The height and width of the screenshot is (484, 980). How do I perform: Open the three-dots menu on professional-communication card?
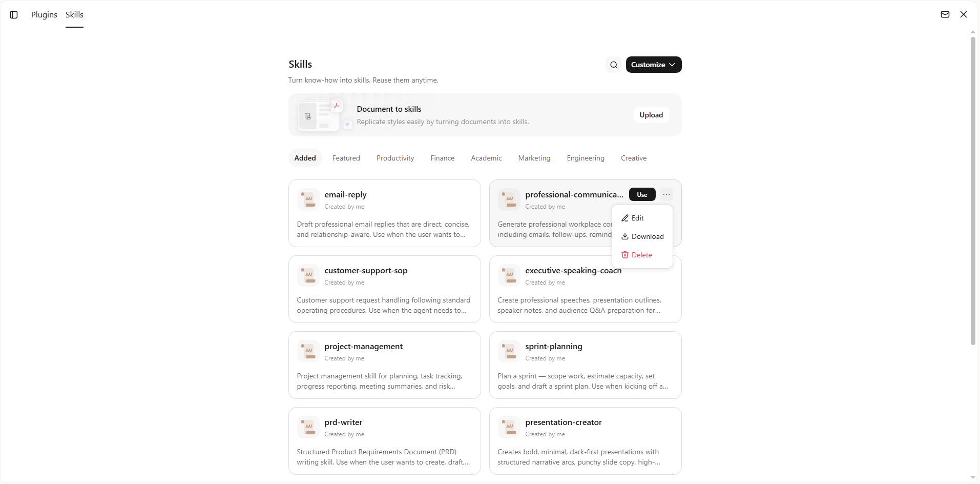click(x=666, y=194)
